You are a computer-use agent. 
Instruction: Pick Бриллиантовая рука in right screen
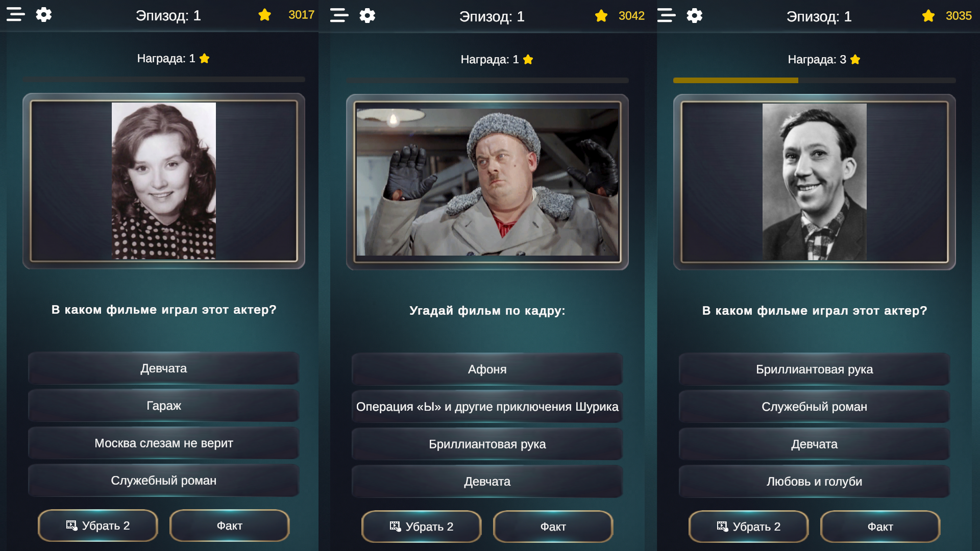(815, 369)
